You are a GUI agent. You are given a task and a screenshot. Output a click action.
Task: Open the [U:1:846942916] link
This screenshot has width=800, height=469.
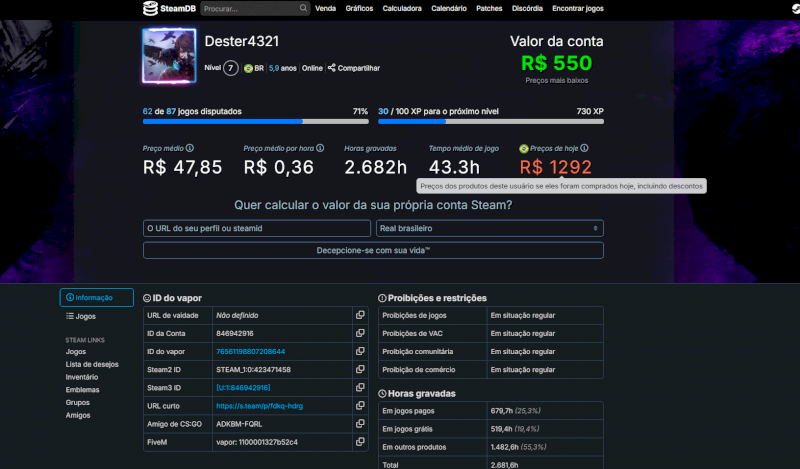243,388
